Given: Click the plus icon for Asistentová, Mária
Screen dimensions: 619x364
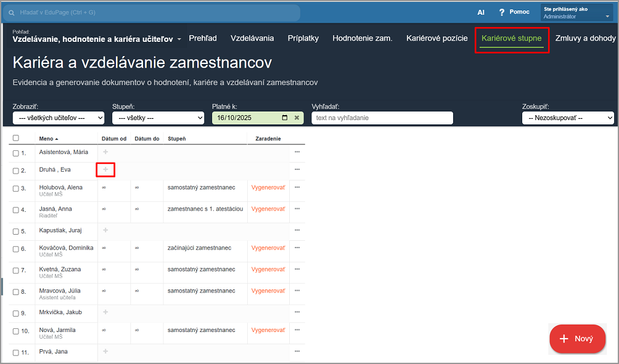Looking at the screenshot, I should (x=105, y=152).
